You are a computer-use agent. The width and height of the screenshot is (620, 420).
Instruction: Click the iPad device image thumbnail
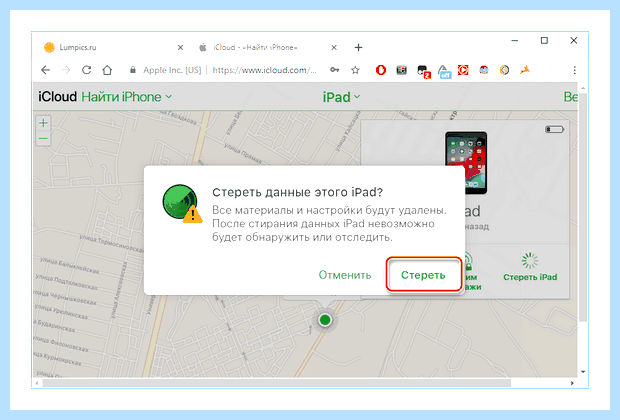[x=466, y=163]
